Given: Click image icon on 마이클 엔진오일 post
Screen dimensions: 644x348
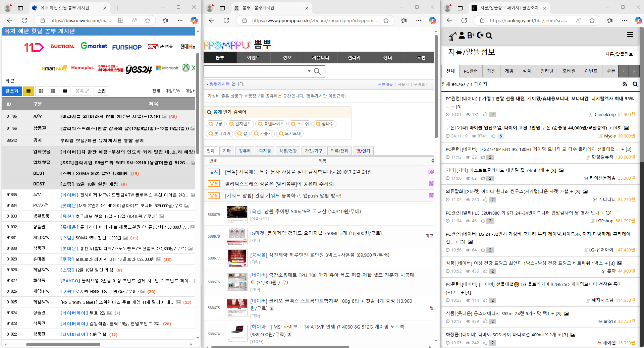Looking at the screenshot, I should [626, 128].
